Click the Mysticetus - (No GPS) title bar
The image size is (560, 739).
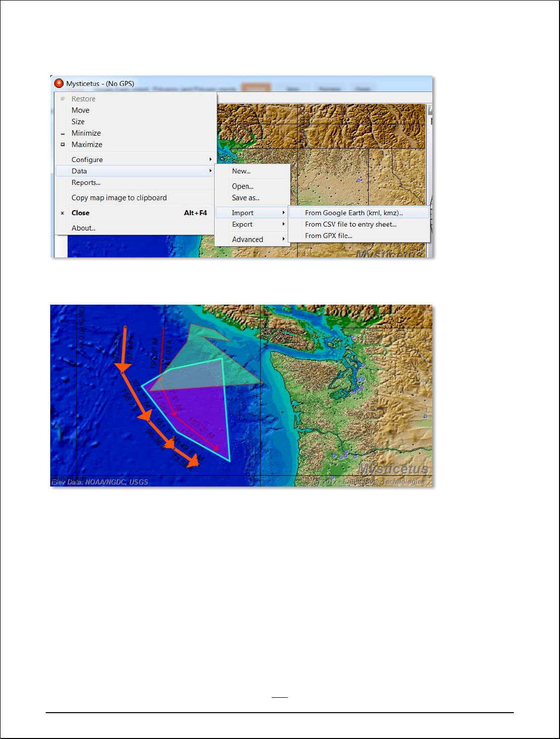click(x=242, y=83)
